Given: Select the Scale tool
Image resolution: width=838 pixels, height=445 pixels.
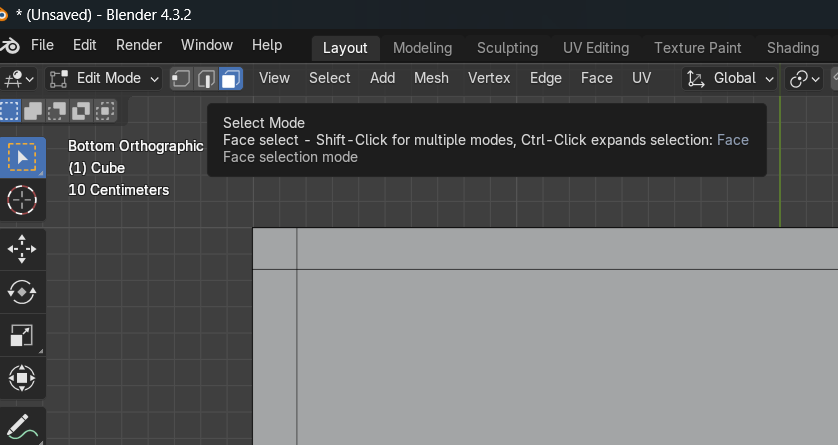Looking at the screenshot, I should click(21, 335).
